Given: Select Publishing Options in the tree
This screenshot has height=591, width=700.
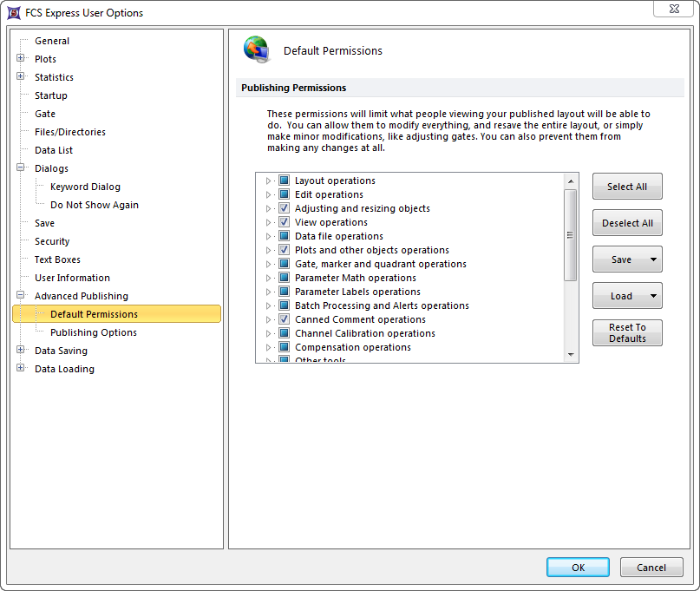Looking at the screenshot, I should click(93, 332).
